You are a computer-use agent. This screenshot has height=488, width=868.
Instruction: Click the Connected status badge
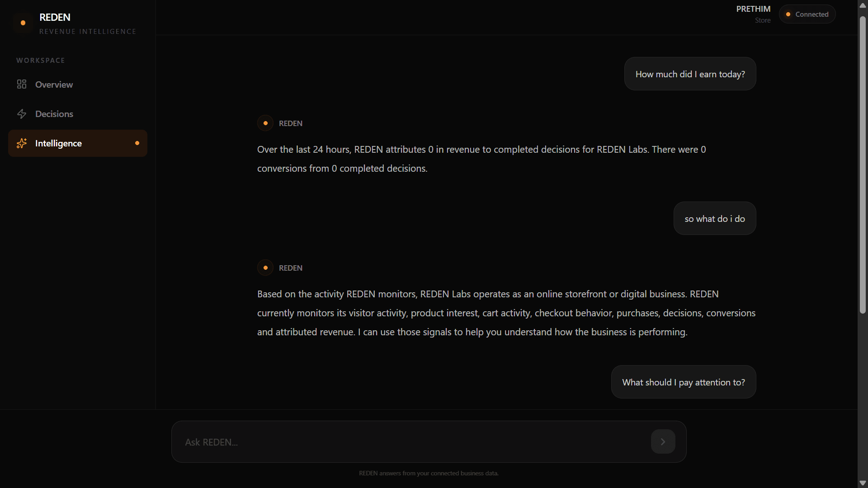click(807, 14)
